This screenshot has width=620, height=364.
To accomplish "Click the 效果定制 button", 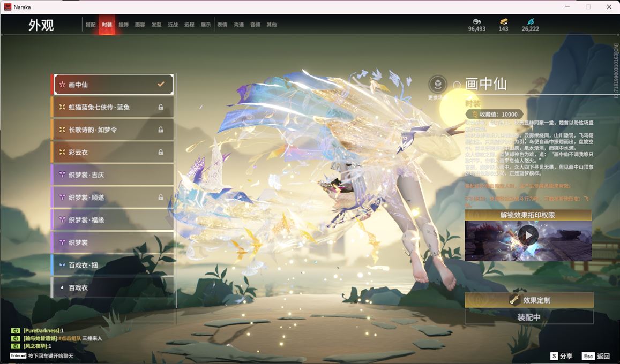I will 529,300.
